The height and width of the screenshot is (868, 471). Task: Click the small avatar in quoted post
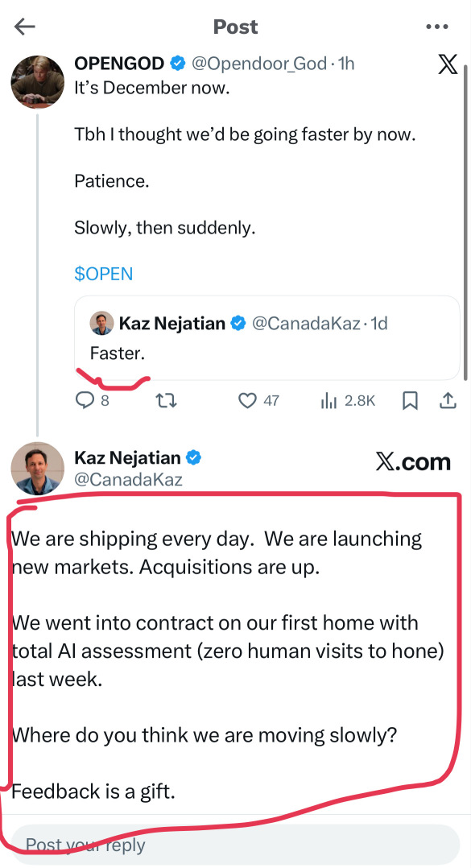(101, 323)
